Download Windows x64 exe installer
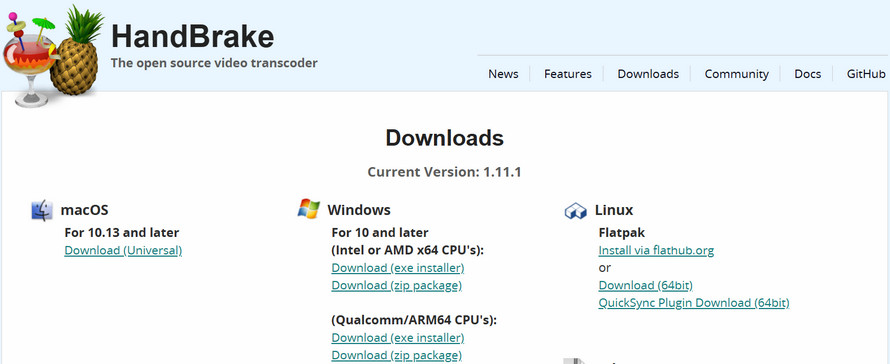 click(x=398, y=267)
